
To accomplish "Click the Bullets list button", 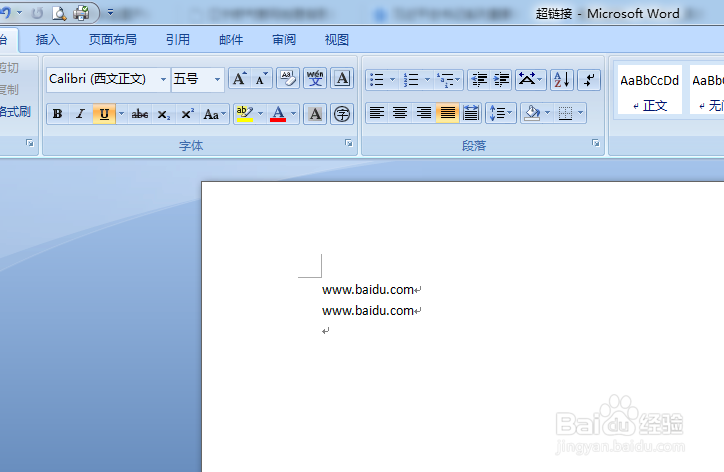I will click(377, 79).
